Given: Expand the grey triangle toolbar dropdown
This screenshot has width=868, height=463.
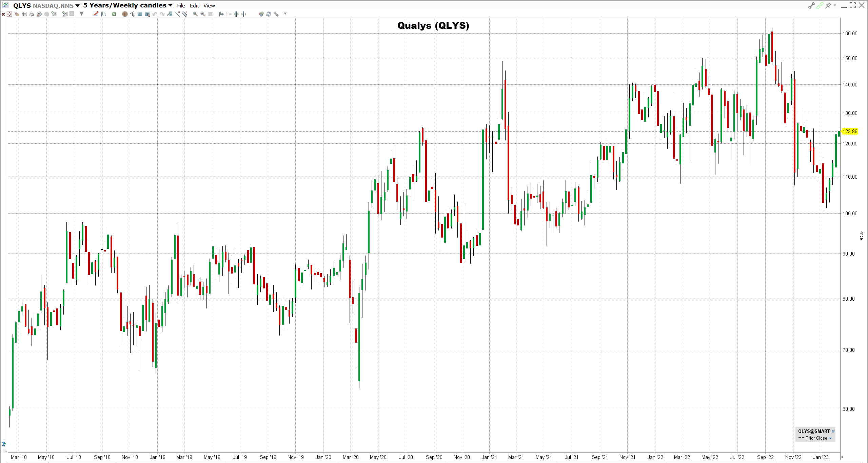Looking at the screenshot, I should pos(81,14).
